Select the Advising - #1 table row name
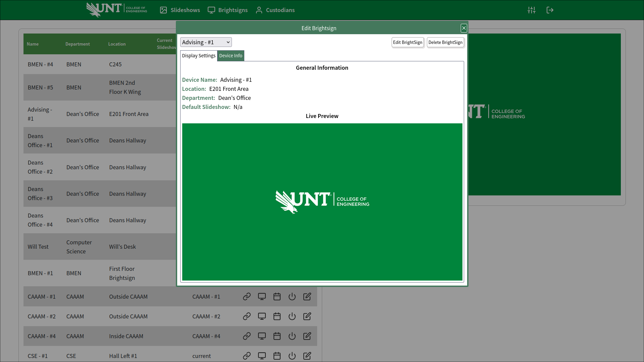This screenshot has width=644, height=362. 40,114
